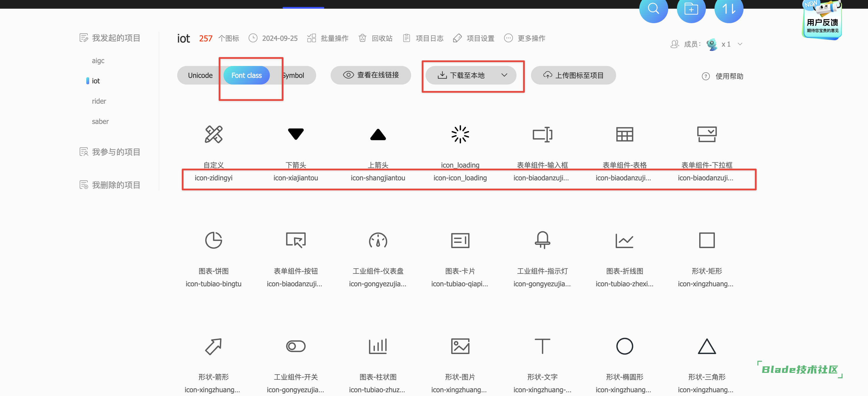This screenshot has height=396, width=868.
Task: Switch to the Unicode tab
Action: (200, 75)
